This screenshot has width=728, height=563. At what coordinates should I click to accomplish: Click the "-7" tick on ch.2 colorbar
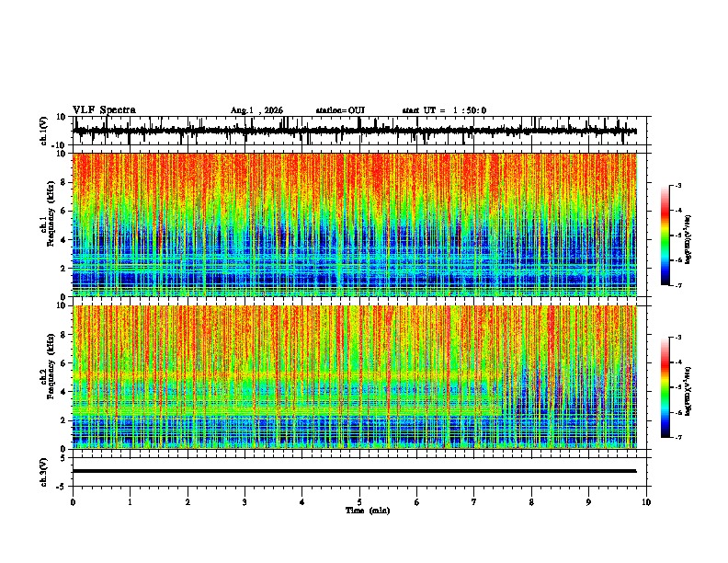pyautogui.click(x=678, y=438)
